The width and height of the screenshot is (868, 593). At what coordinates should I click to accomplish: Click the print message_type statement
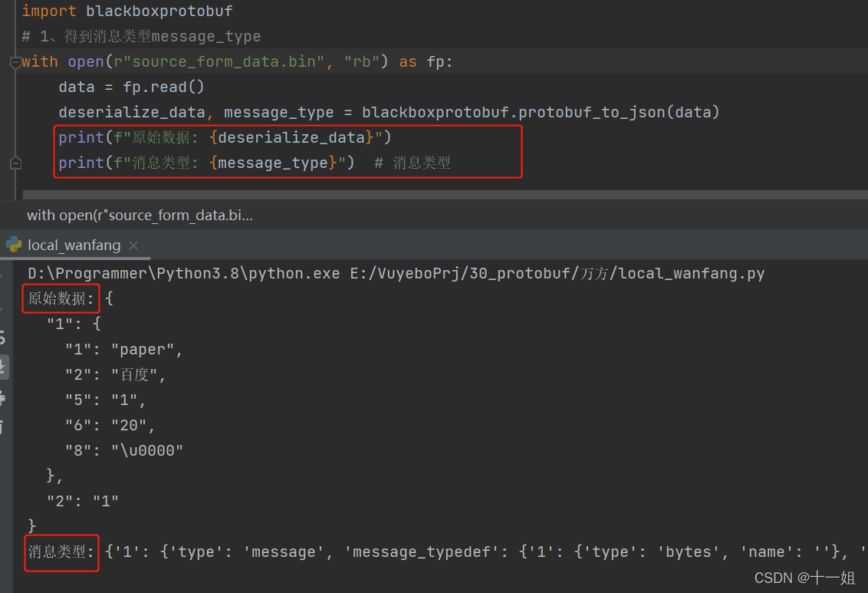(x=206, y=163)
